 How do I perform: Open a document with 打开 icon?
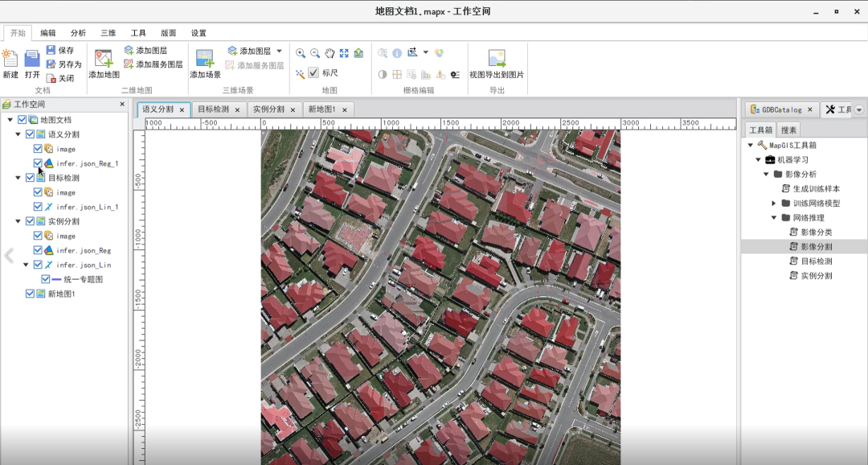point(32,58)
